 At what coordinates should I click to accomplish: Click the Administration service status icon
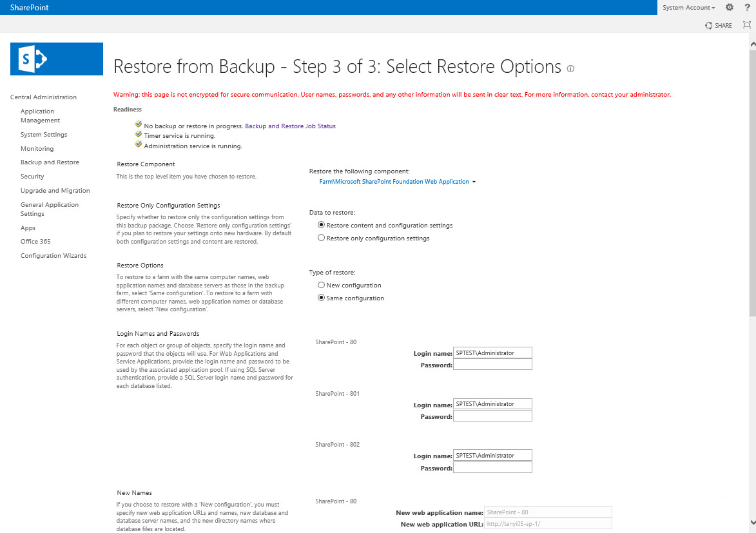pyautogui.click(x=139, y=144)
